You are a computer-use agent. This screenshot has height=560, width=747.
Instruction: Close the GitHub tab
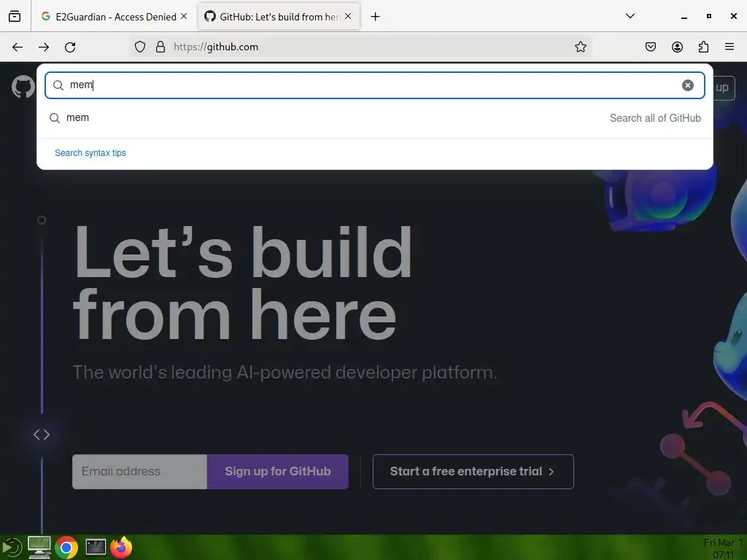pos(348,16)
